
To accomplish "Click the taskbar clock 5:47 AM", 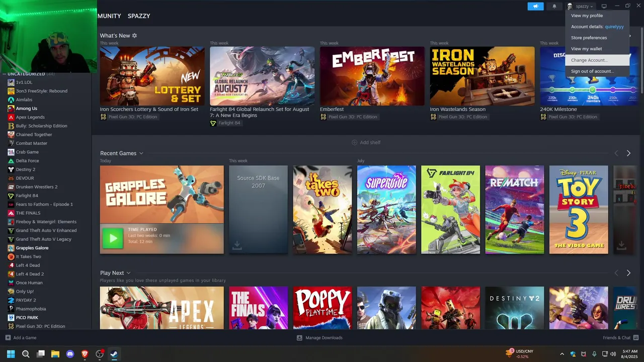I will pos(629,354).
